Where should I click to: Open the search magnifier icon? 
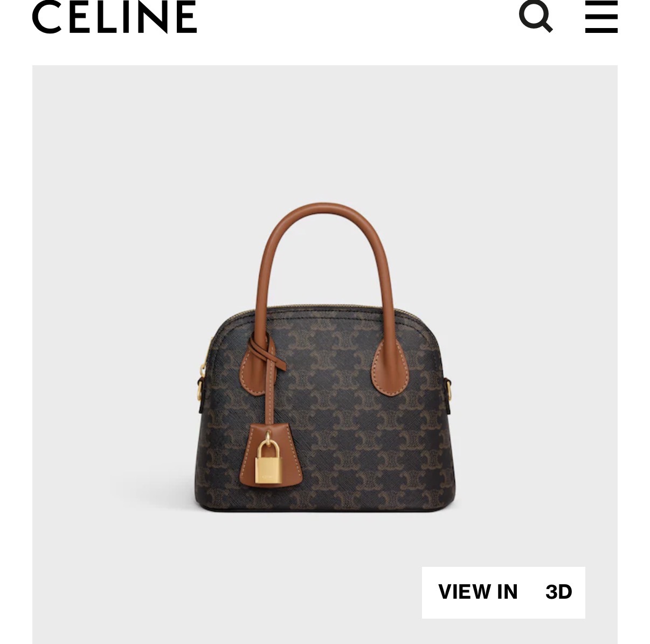tap(536, 16)
